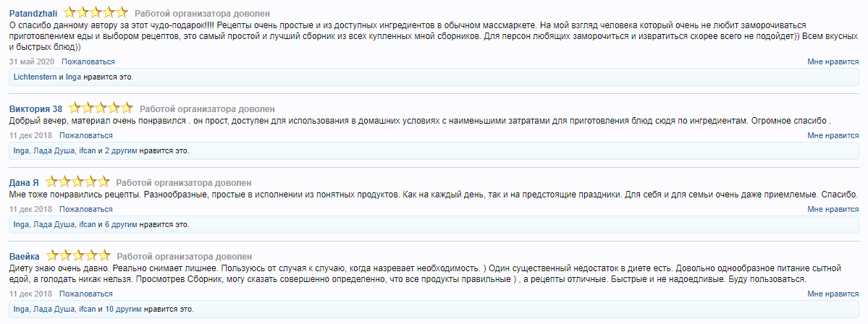
Task: Report Patandzhali's review via Пожаловаться
Action: [87, 62]
